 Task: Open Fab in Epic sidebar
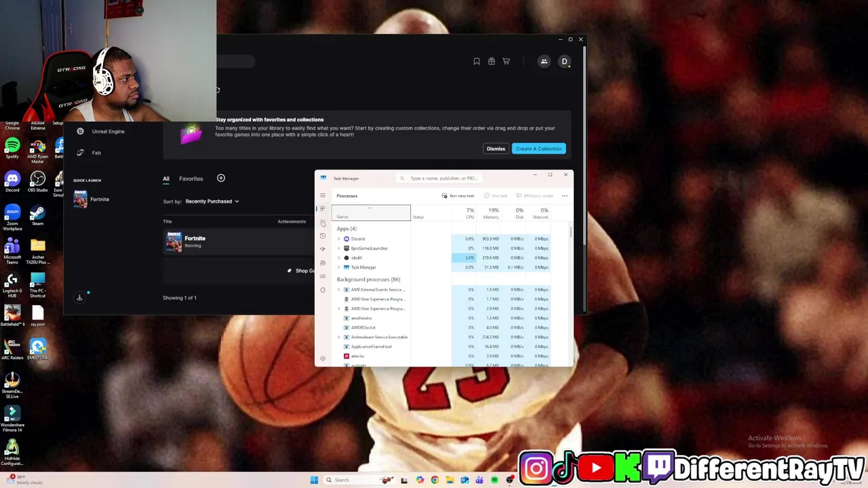tap(89, 152)
